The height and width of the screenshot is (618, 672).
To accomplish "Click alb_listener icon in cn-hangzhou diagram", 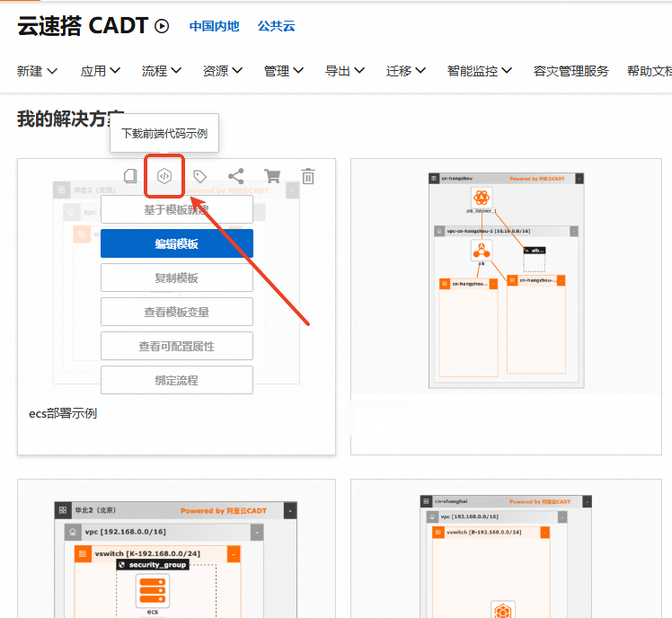I will coord(482,198).
